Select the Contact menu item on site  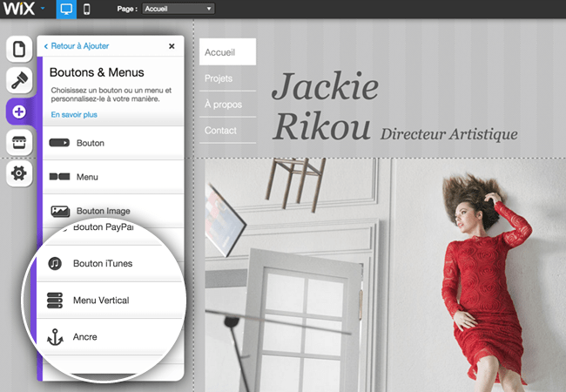[228, 131]
